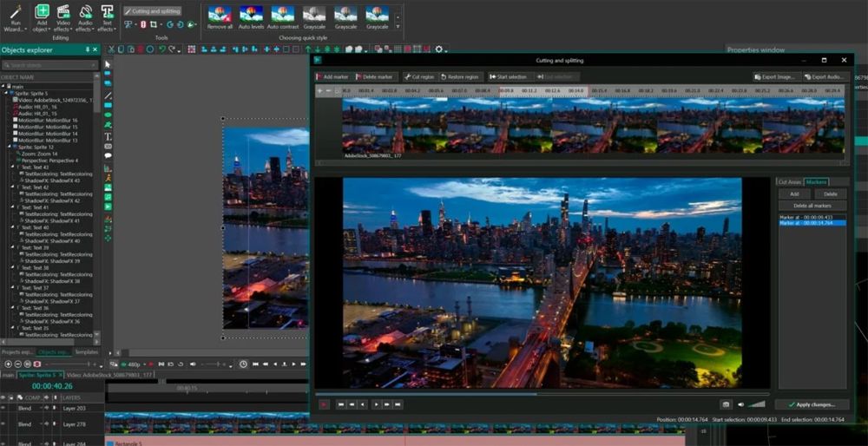Click the timeline zoom in plus icon

pos(8,364)
